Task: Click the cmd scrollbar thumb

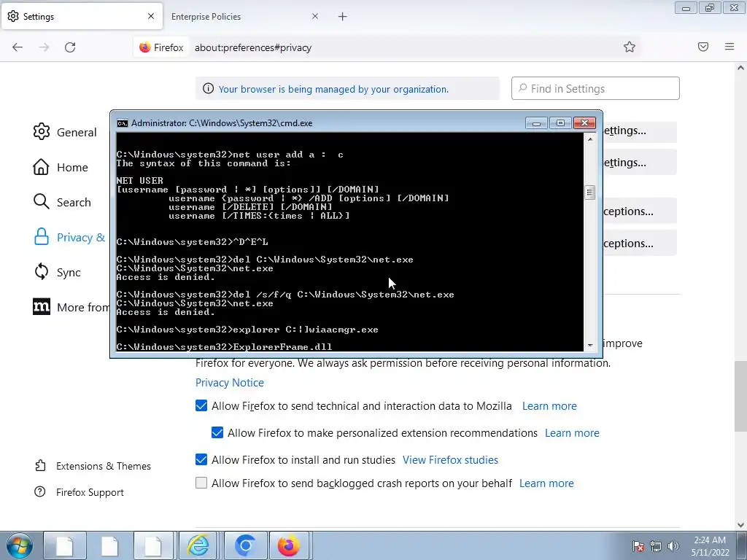Action: tap(589, 192)
